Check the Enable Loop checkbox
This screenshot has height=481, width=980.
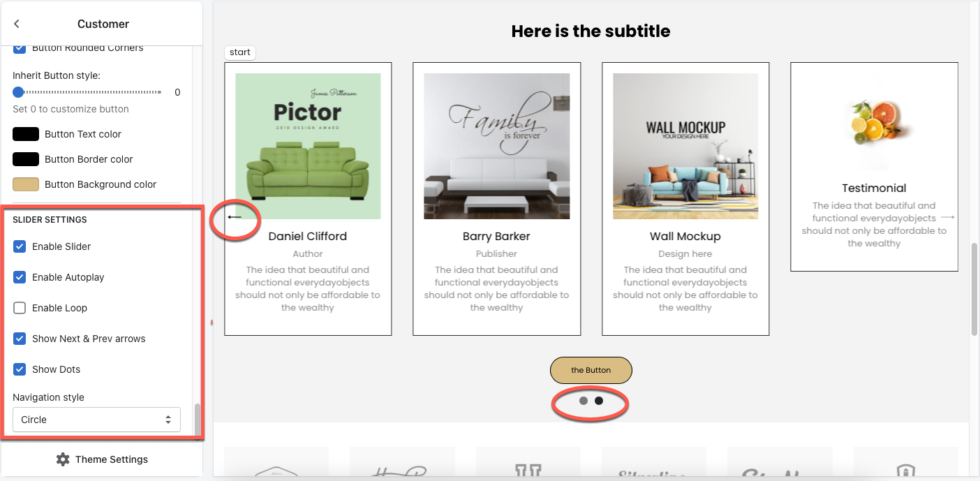pos(20,308)
